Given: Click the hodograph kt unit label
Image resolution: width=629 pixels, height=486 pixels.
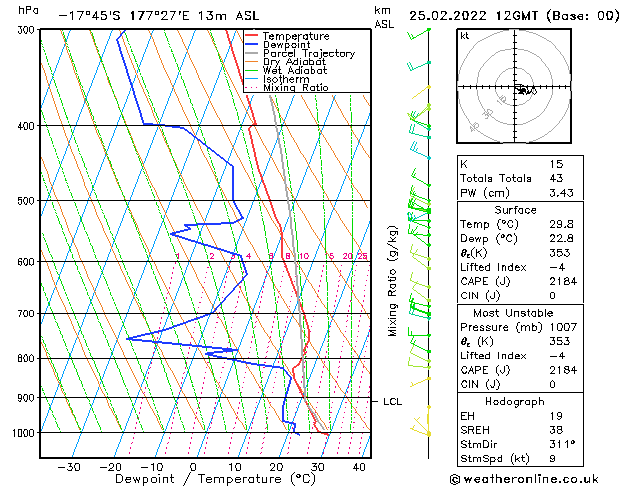Looking at the screenshot, I should coord(465,36).
